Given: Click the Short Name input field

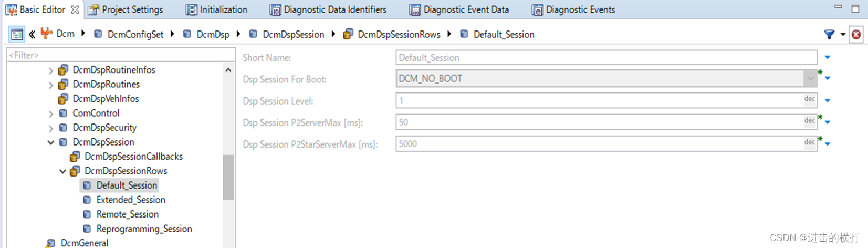Looking at the screenshot, I should [606, 57].
